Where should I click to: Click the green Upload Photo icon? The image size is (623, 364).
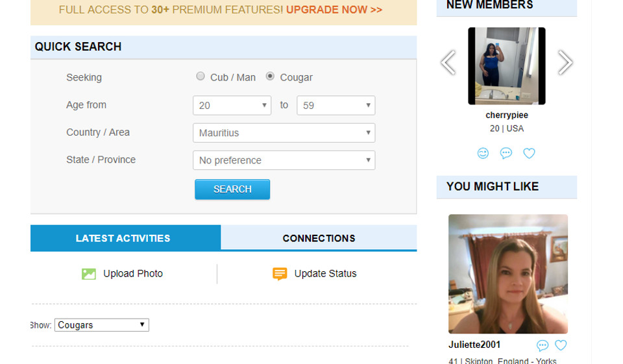click(x=89, y=274)
